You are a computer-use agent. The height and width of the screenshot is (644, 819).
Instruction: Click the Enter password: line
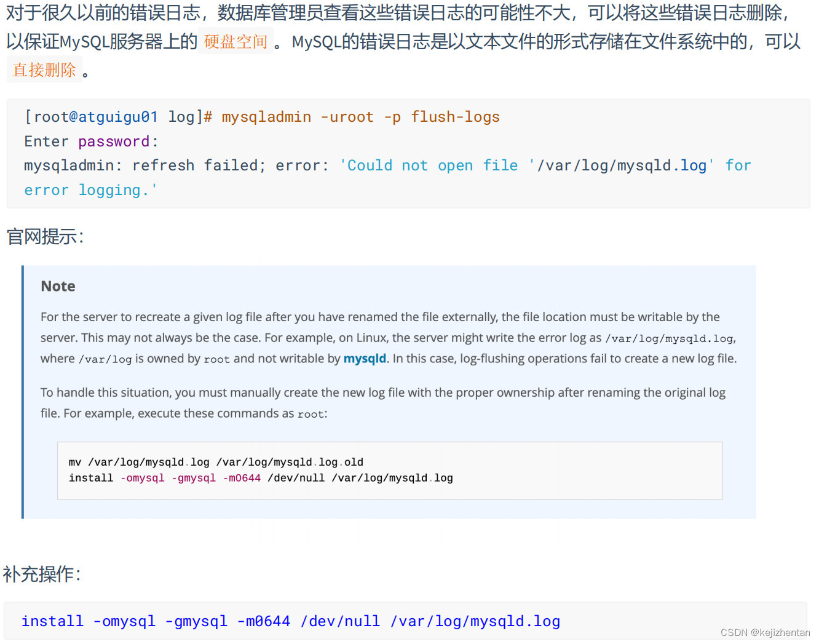point(91,141)
